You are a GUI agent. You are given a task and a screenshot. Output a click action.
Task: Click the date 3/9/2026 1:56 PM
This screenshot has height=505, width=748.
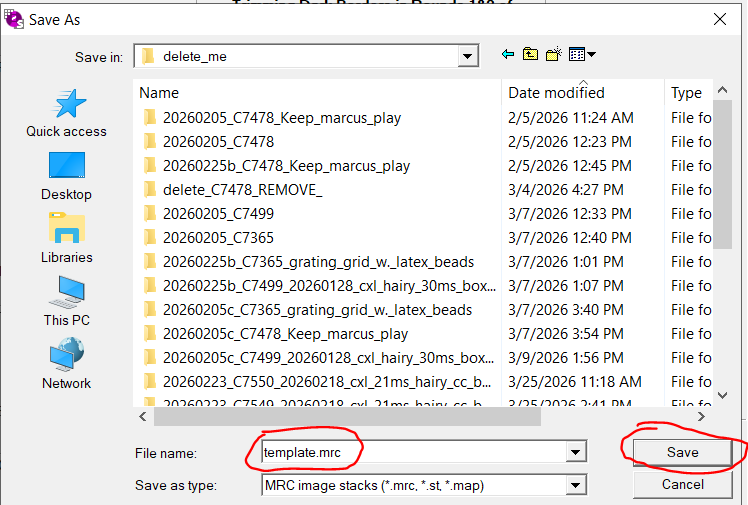(x=565, y=358)
